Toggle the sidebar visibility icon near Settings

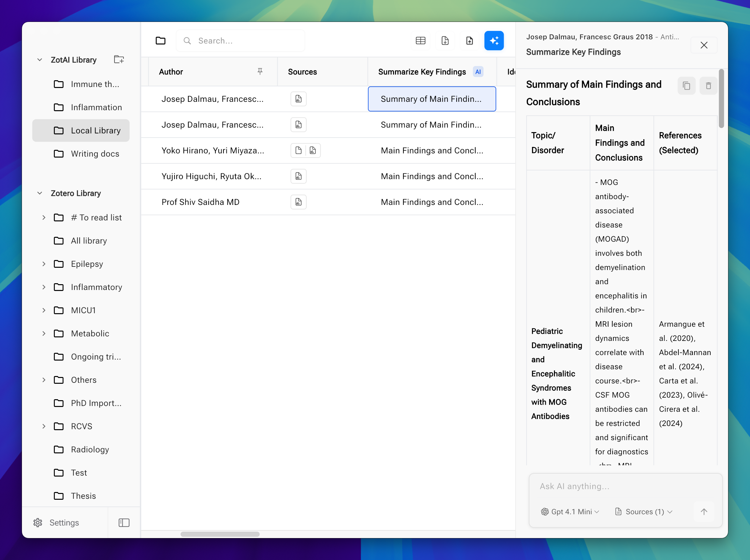point(123,522)
